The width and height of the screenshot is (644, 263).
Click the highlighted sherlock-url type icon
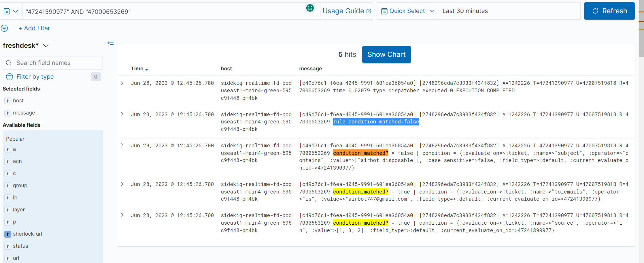click(x=8, y=234)
